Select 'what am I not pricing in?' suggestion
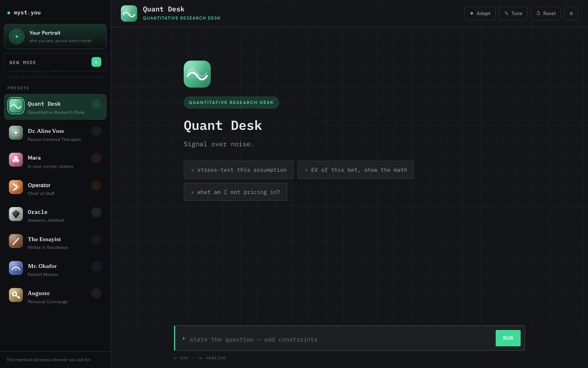 235,192
